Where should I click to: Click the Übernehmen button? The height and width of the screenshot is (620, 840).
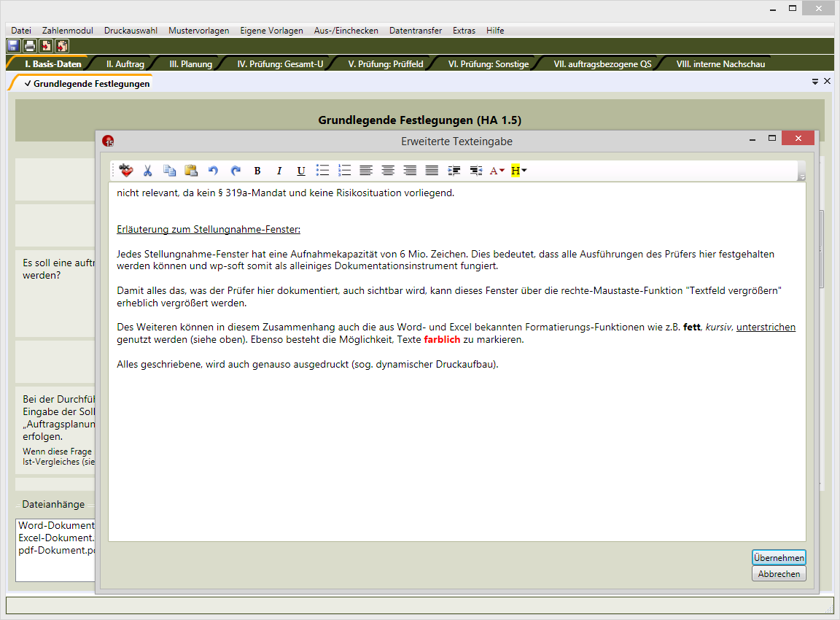(779, 557)
